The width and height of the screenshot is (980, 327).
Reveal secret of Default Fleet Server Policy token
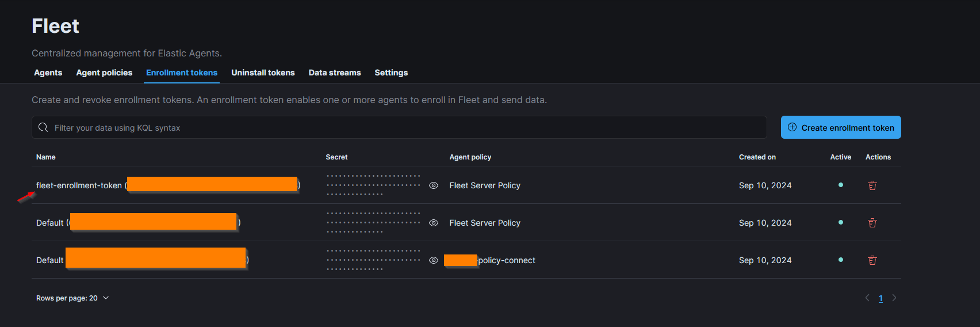click(434, 223)
